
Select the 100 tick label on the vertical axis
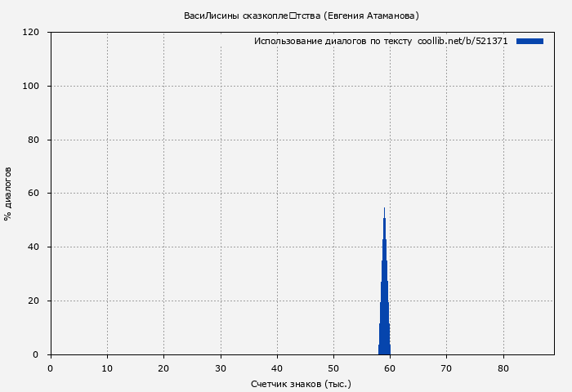tap(32, 87)
